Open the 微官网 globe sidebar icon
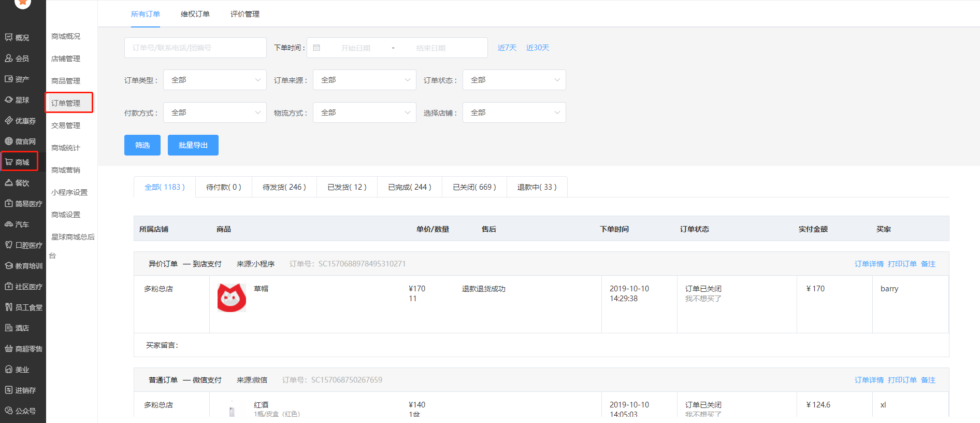The image size is (980, 423). [9, 141]
